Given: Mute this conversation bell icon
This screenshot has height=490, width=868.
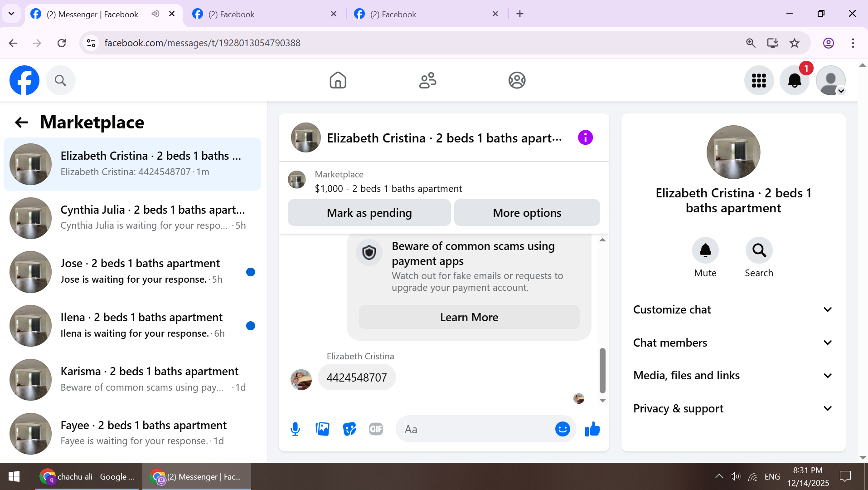Looking at the screenshot, I should click(x=705, y=250).
